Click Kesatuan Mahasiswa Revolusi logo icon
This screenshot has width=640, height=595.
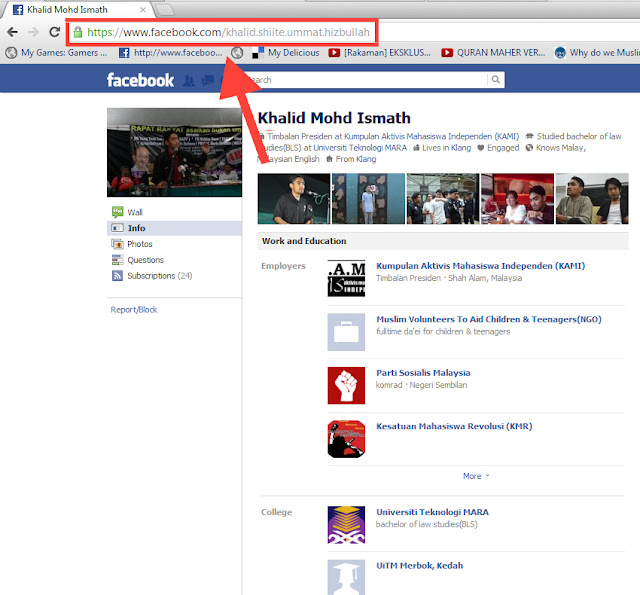tap(346, 439)
